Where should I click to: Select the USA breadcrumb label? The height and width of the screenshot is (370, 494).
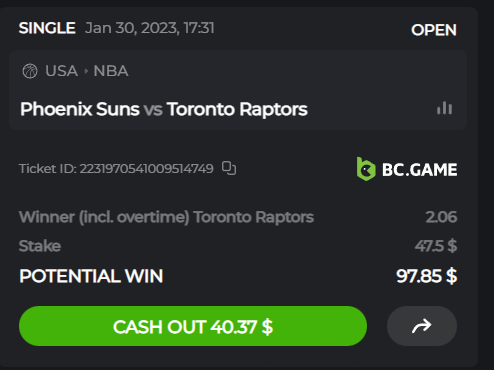(61, 71)
